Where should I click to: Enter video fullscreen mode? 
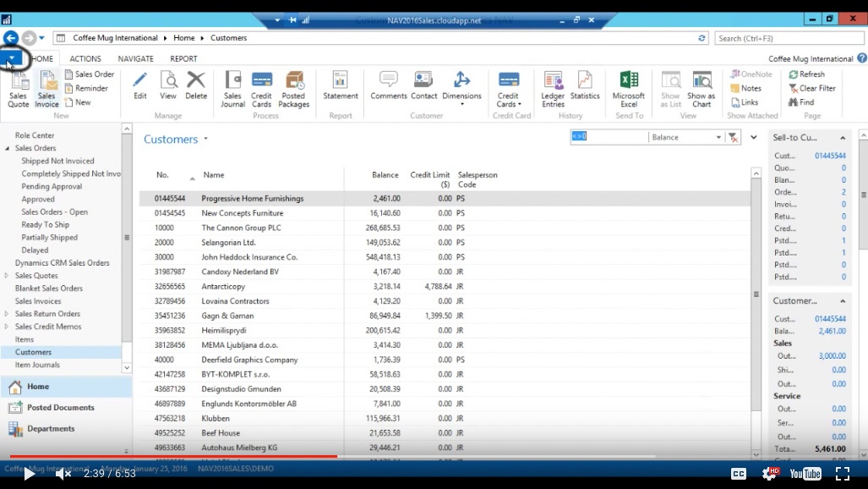(842, 474)
